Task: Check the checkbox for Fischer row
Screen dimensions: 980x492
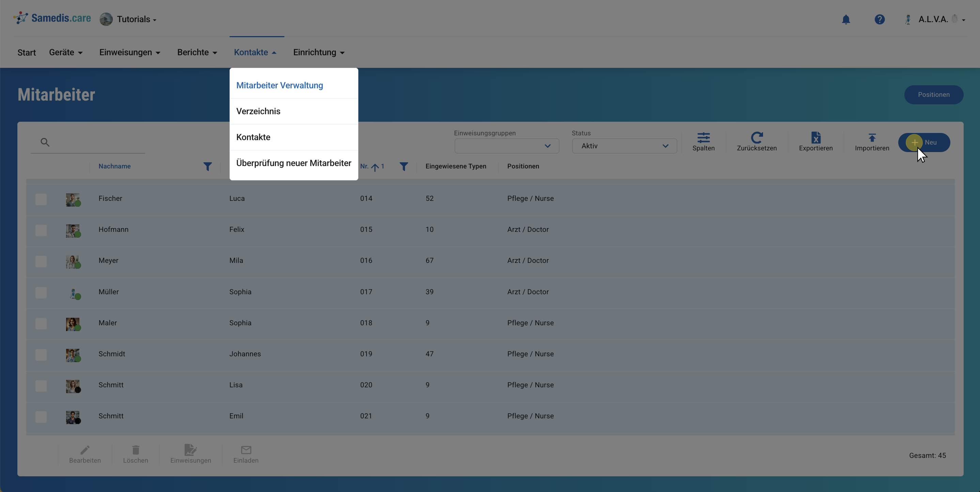Action: click(x=41, y=199)
